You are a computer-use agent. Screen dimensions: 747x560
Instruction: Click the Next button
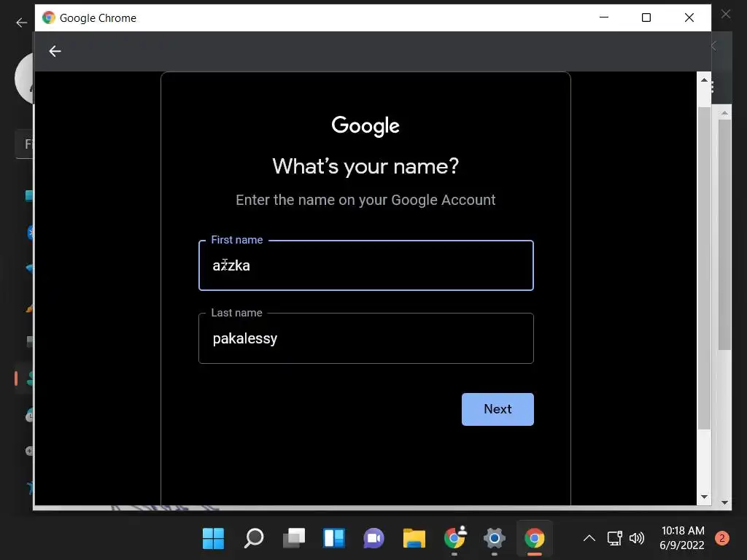click(498, 409)
